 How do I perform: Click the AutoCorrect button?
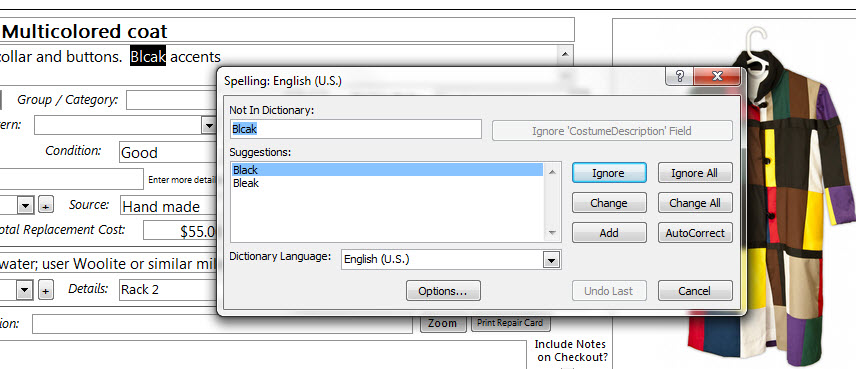click(695, 233)
